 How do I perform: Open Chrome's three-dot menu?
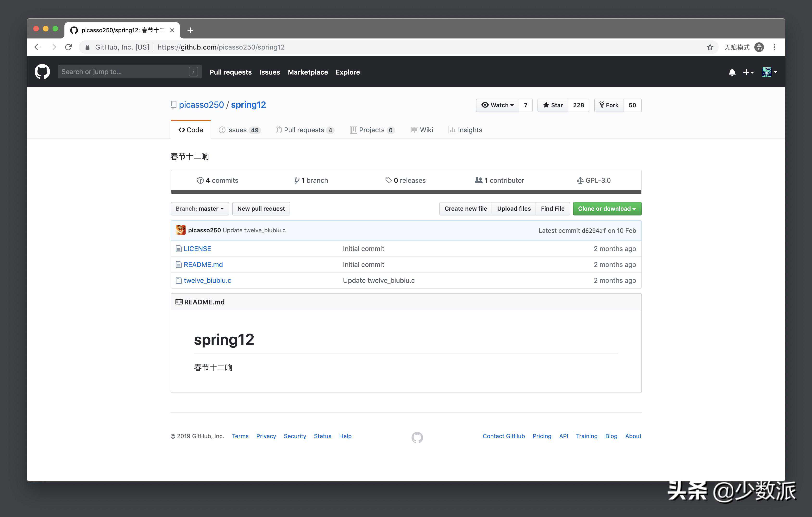click(774, 47)
